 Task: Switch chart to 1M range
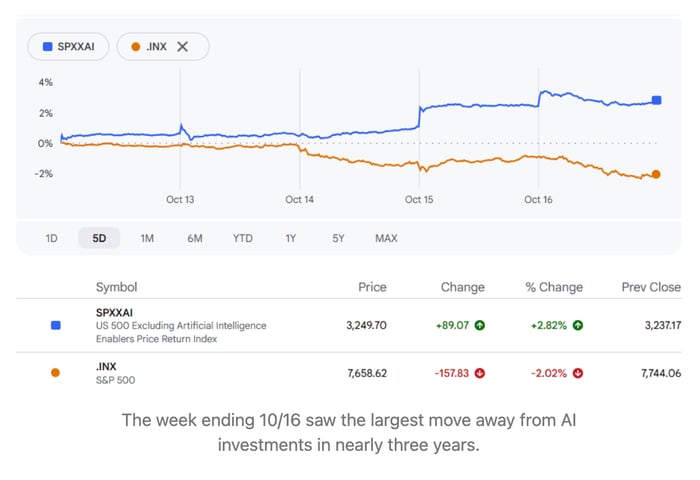click(x=147, y=238)
